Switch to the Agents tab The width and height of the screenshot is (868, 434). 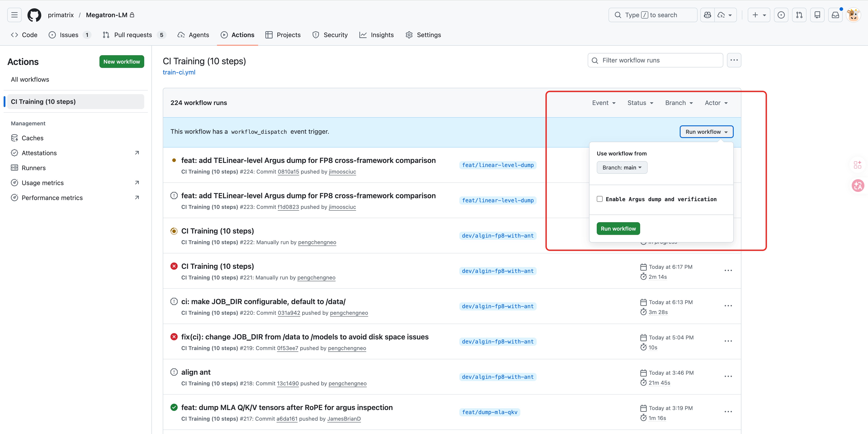tap(193, 35)
